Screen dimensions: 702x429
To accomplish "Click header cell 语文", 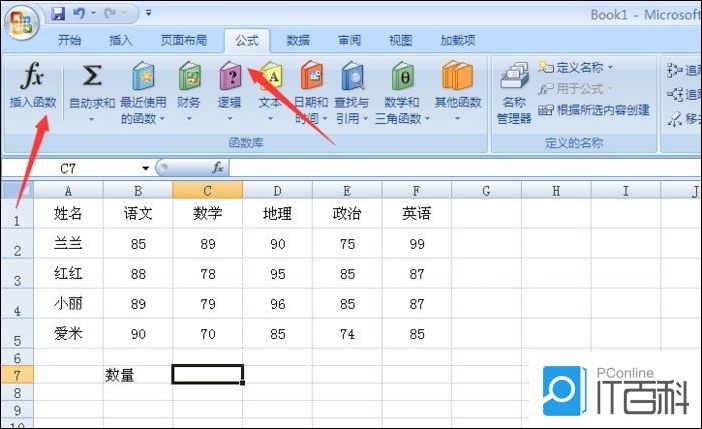I will click(138, 214).
